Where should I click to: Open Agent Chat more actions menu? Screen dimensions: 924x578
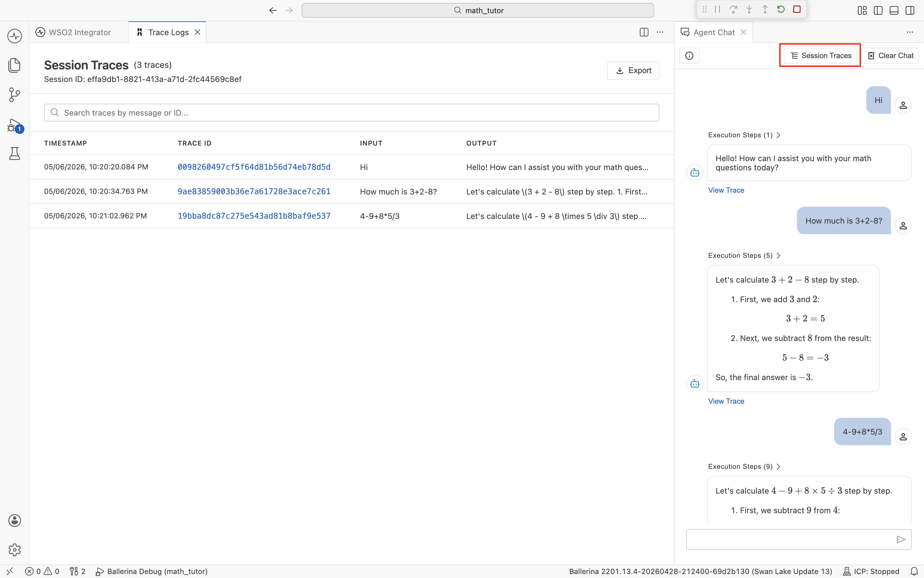tap(910, 32)
